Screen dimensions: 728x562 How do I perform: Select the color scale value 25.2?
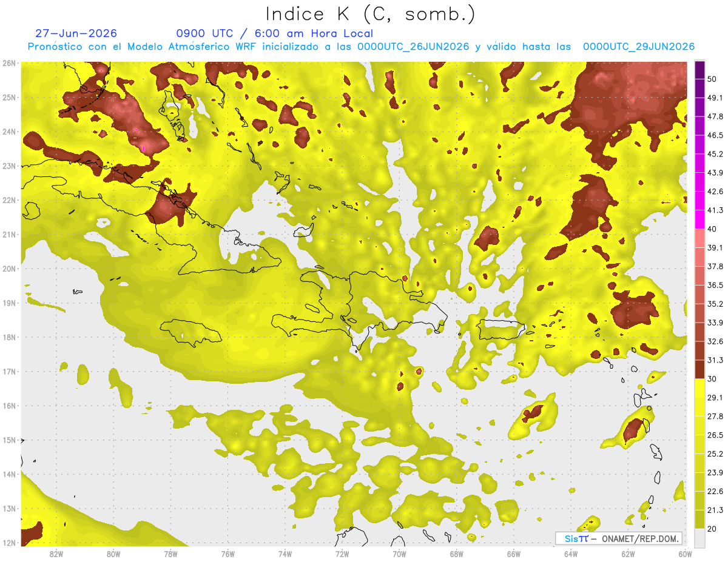pos(715,454)
